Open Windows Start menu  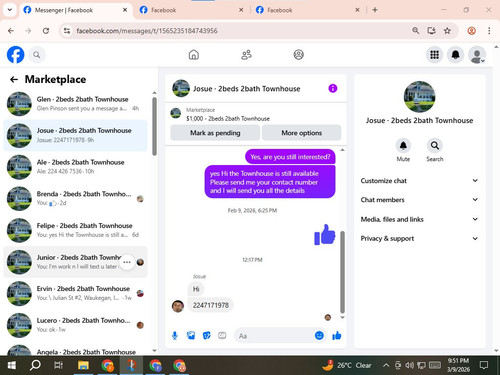(x=12, y=365)
